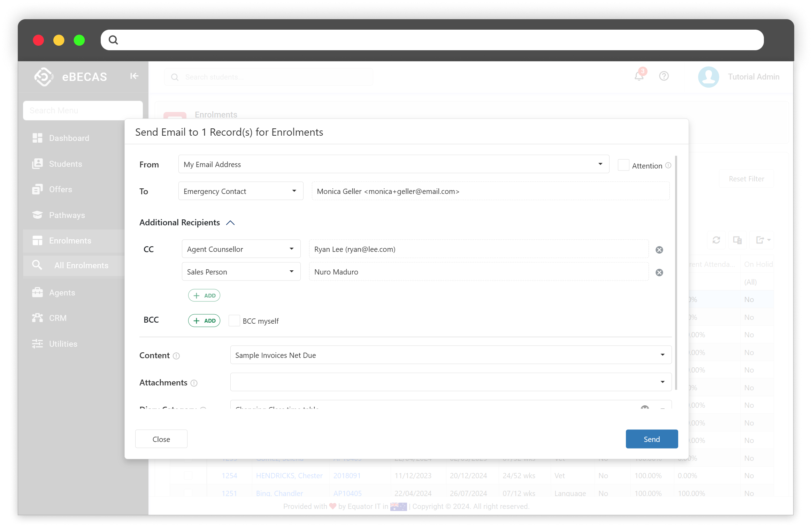Open the Dashboard menu item
Screen dimensions: 812x526
click(69, 138)
